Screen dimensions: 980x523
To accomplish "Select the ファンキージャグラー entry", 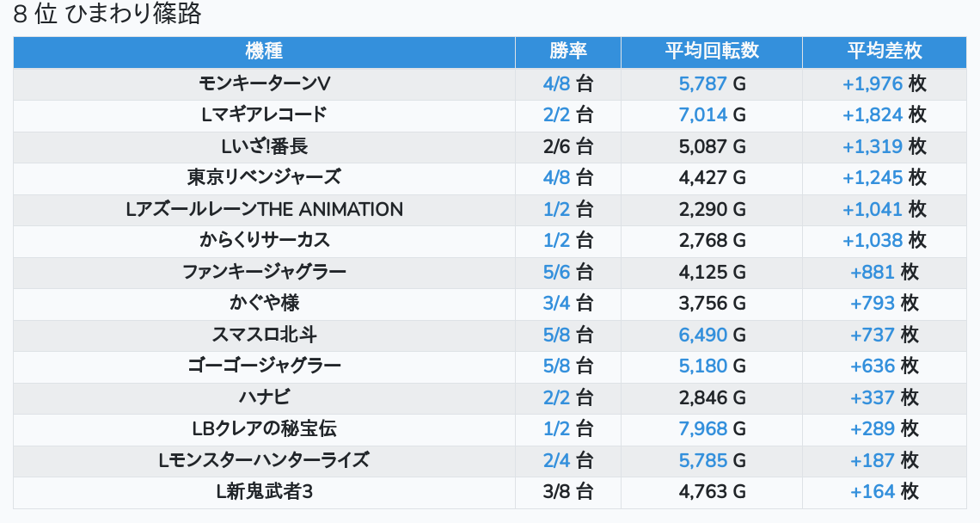I will pyautogui.click(x=264, y=272).
